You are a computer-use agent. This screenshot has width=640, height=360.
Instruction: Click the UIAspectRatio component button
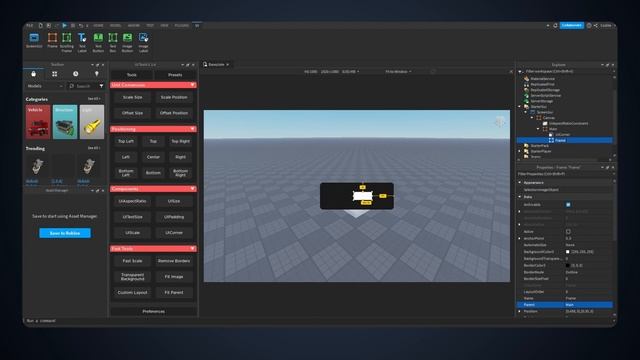coord(133,201)
